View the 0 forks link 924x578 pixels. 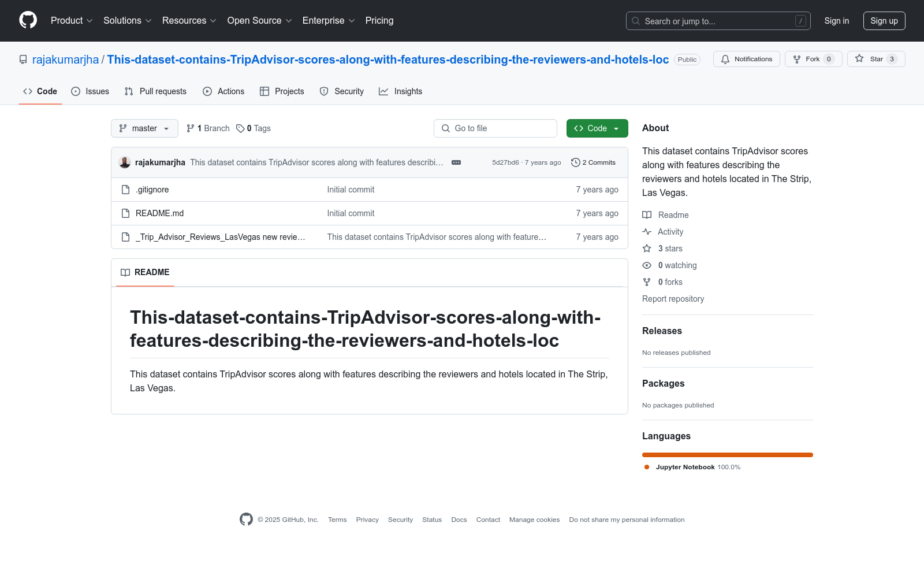[x=662, y=282]
